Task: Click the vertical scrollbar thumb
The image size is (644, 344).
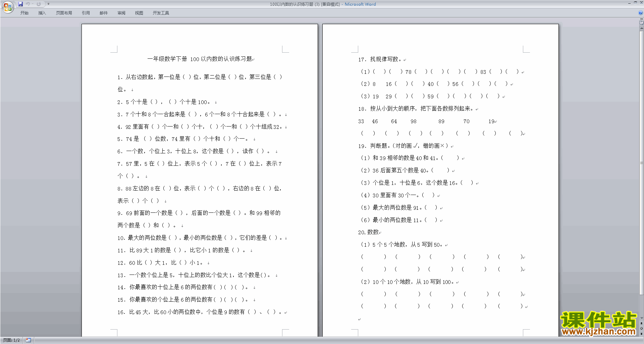Action: coord(642,163)
